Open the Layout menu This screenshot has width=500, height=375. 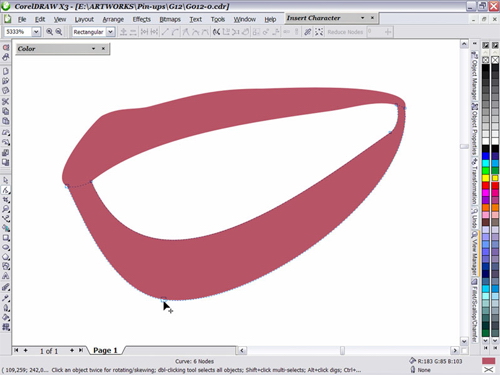coord(84,19)
